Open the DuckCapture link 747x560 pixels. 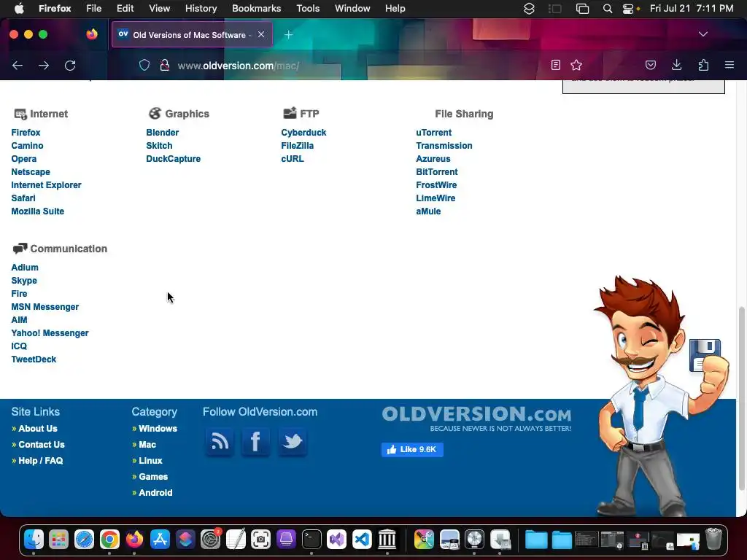174,158
